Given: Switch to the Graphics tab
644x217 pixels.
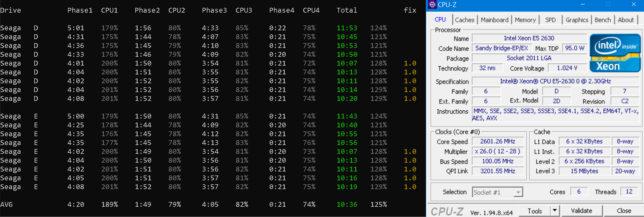Looking at the screenshot, I should [x=577, y=20].
